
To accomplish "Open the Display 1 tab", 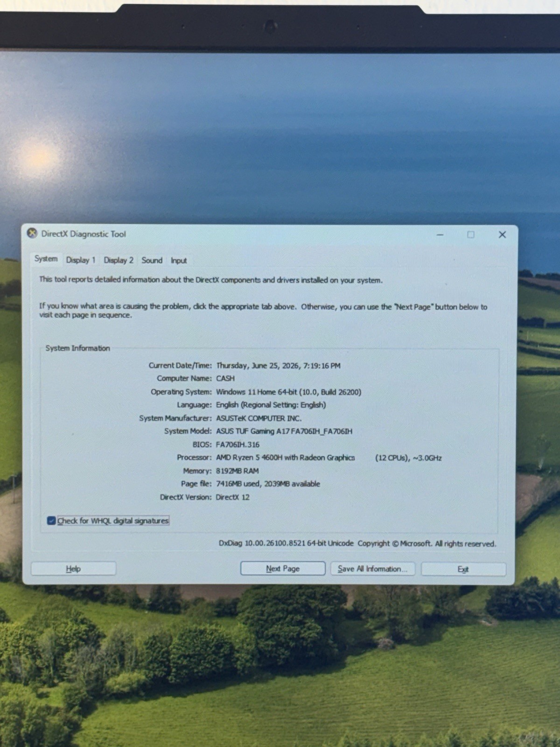I will [80, 260].
